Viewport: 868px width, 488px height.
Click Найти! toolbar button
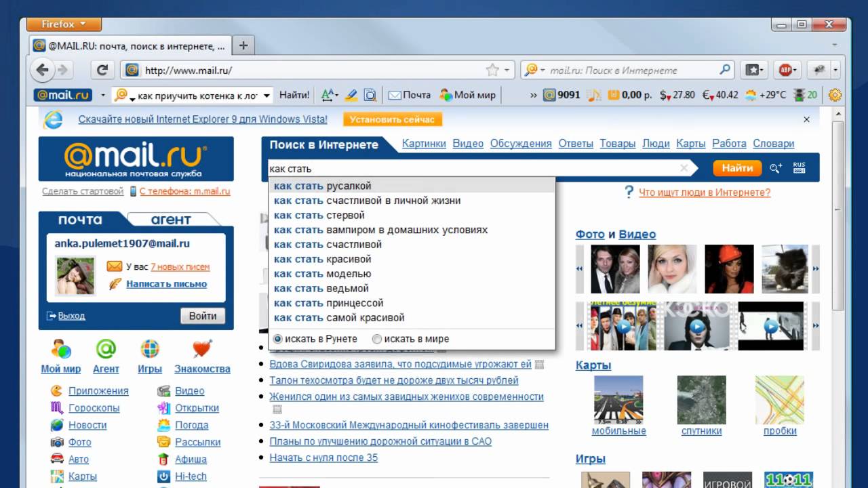294,95
